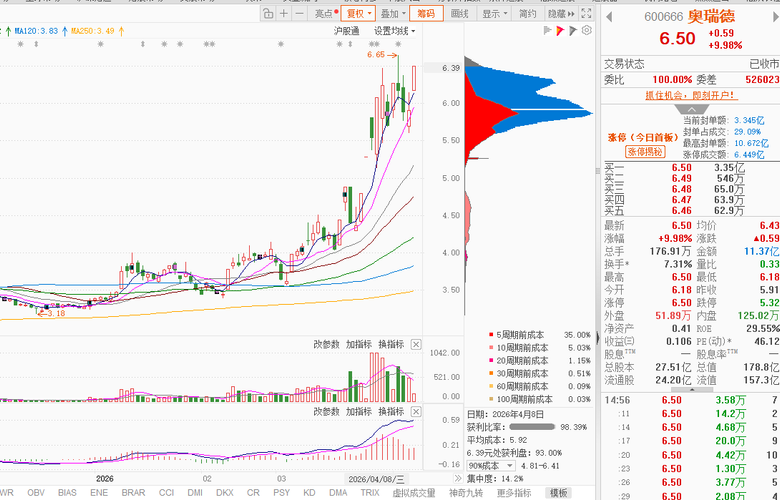Select 神奇九转 indicator tab
780x500 pixels.
466,493
